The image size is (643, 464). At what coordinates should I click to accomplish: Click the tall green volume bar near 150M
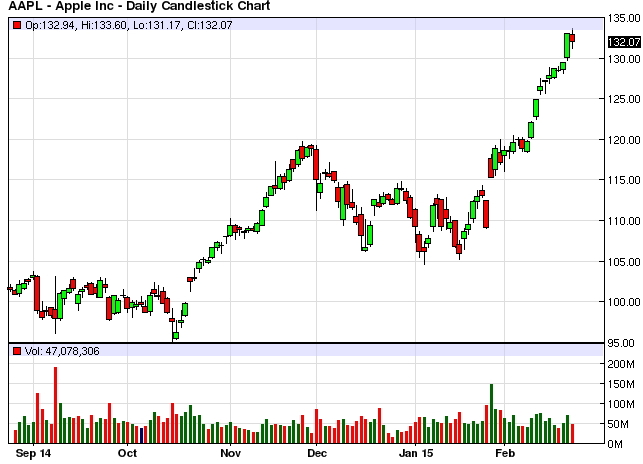pyautogui.click(x=491, y=414)
